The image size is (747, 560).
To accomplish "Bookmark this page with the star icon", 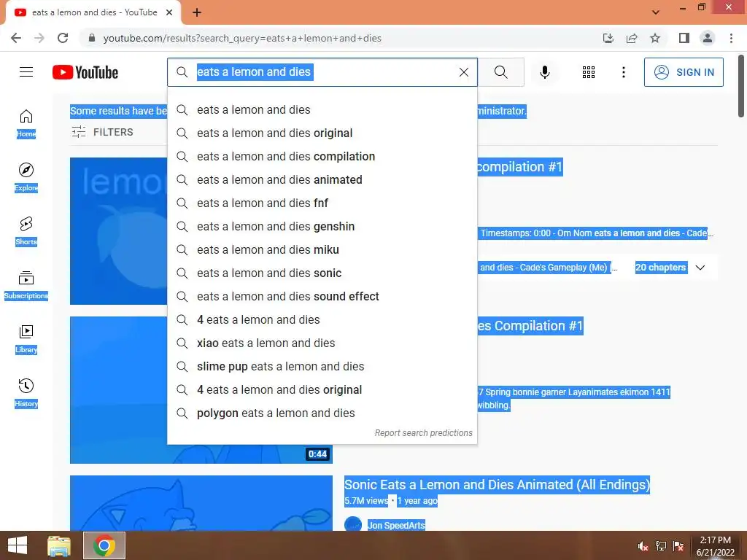I will (655, 38).
